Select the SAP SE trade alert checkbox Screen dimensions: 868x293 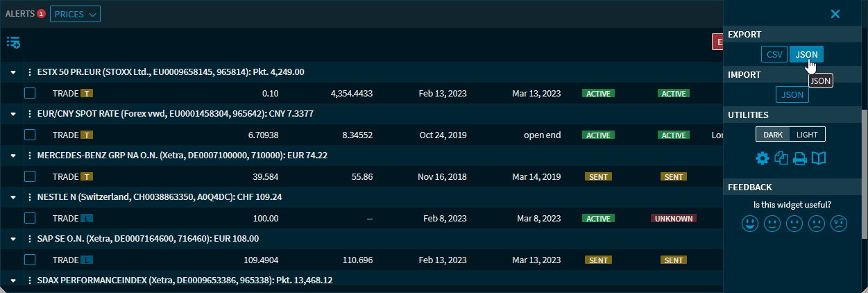[x=30, y=260]
